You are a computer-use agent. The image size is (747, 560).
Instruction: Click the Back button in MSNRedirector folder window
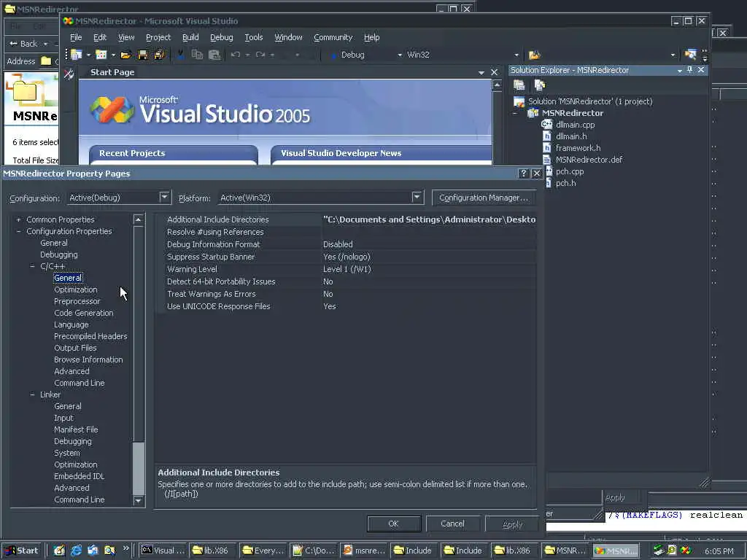point(24,44)
